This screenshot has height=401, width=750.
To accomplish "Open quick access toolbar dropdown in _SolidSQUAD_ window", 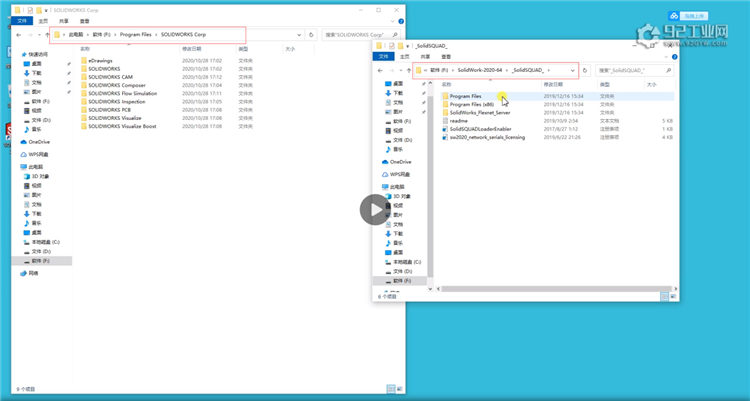I will [408, 46].
